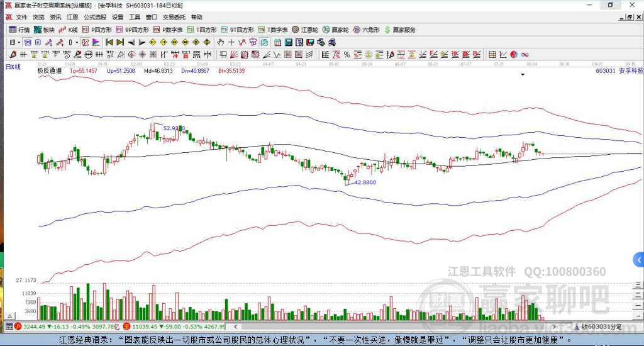Image resolution: width=644 pixels, height=346 pixels.
Task: Click the 42.8800 low price label
Action: [x=365, y=182]
